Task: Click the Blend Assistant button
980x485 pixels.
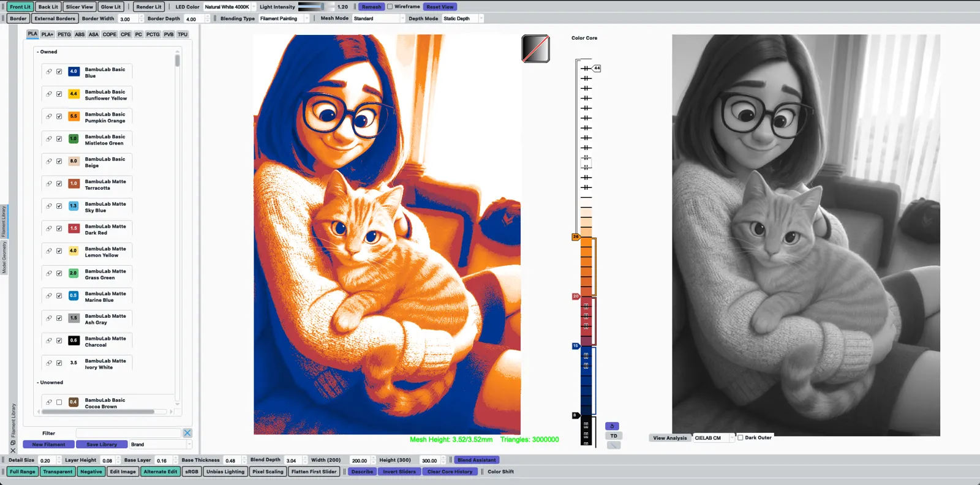Action: click(477, 460)
